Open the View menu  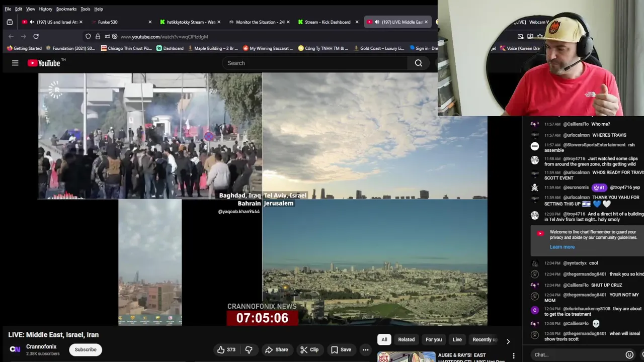point(30,9)
